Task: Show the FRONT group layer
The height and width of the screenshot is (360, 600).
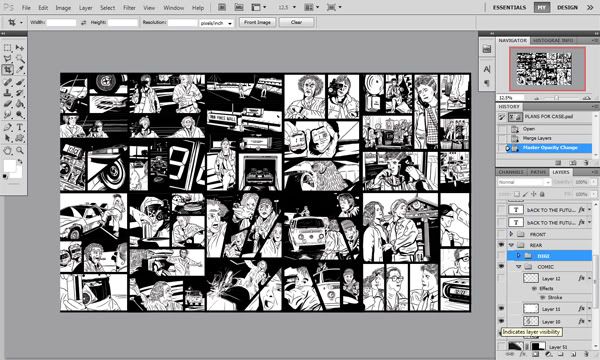Action: [x=501, y=234]
